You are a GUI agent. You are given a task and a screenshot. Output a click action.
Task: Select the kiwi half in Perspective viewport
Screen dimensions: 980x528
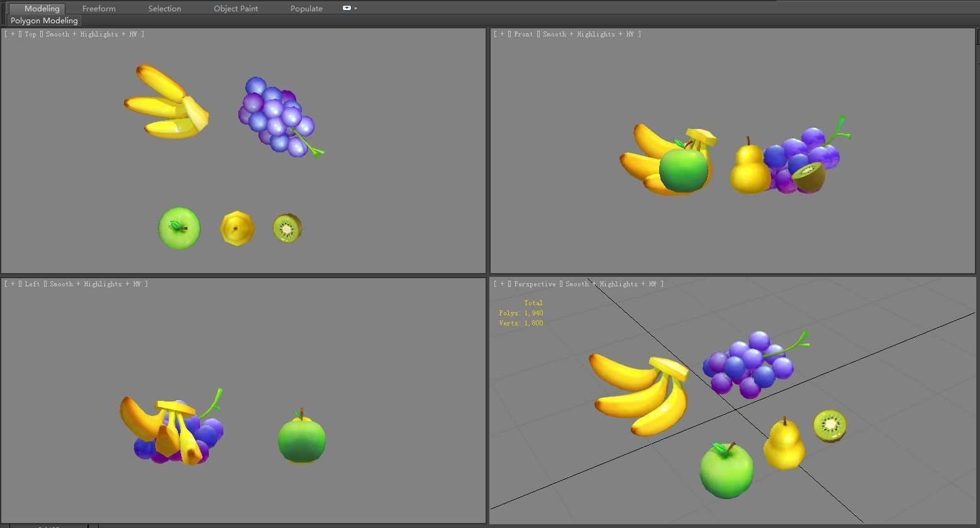coord(830,426)
